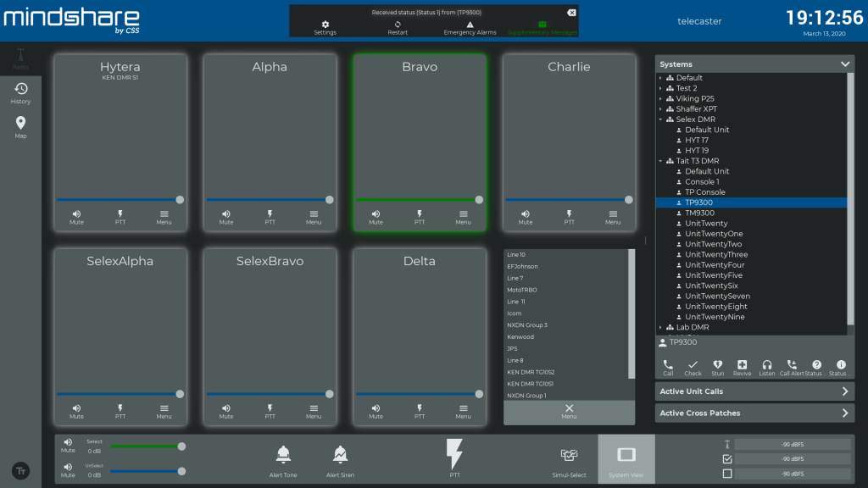This screenshot has width=868, height=488.
Task: Click the Revive unit icon
Action: [742, 364]
